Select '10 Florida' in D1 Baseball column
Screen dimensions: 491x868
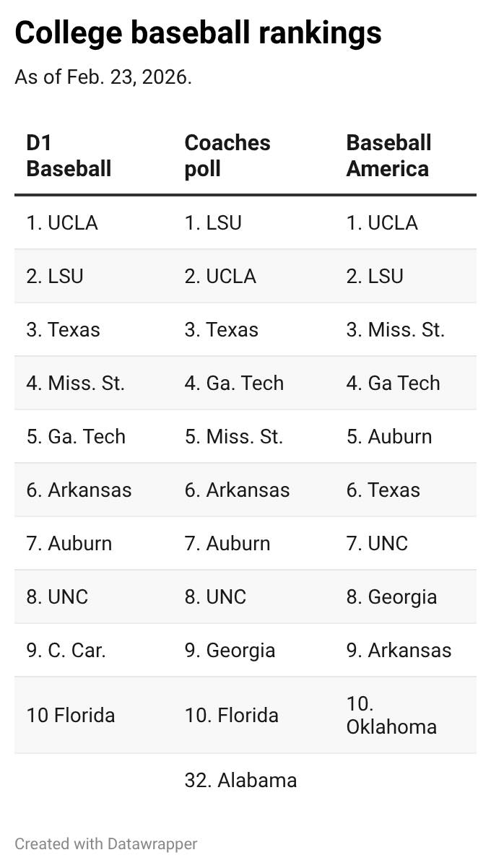71,715
